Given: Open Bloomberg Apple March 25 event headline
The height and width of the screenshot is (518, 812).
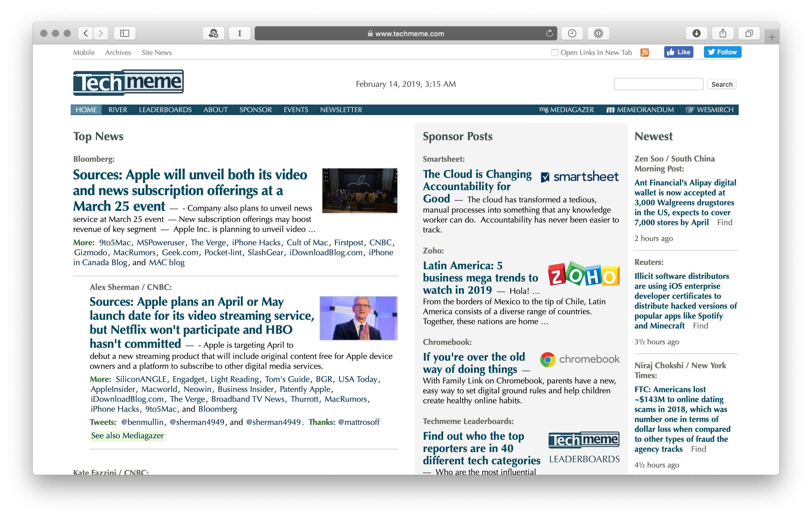Looking at the screenshot, I should [x=190, y=190].
